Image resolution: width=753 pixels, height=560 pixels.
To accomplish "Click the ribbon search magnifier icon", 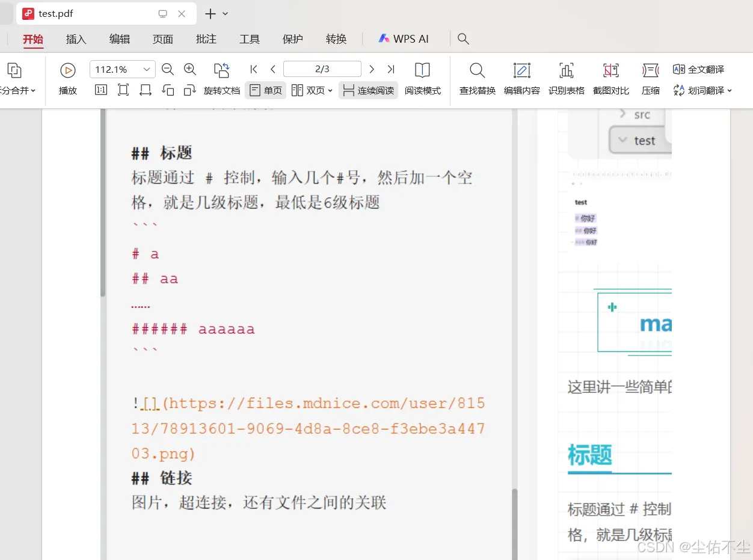I will tap(463, 38).
